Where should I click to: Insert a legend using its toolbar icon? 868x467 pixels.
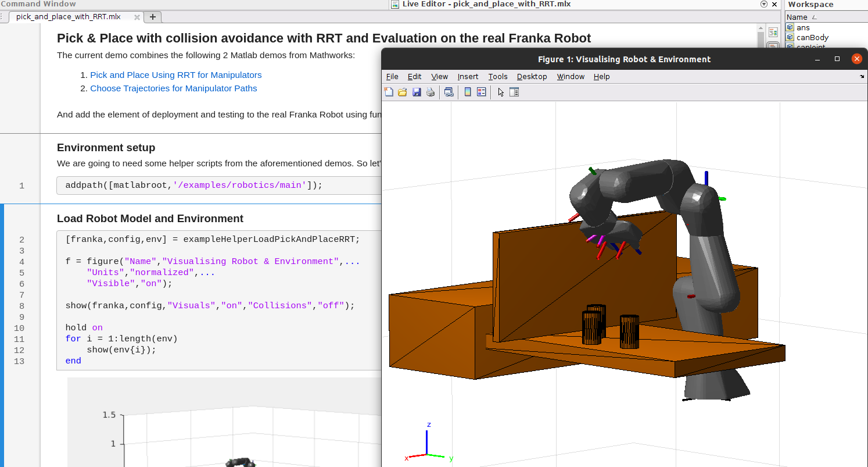[481, 91]
